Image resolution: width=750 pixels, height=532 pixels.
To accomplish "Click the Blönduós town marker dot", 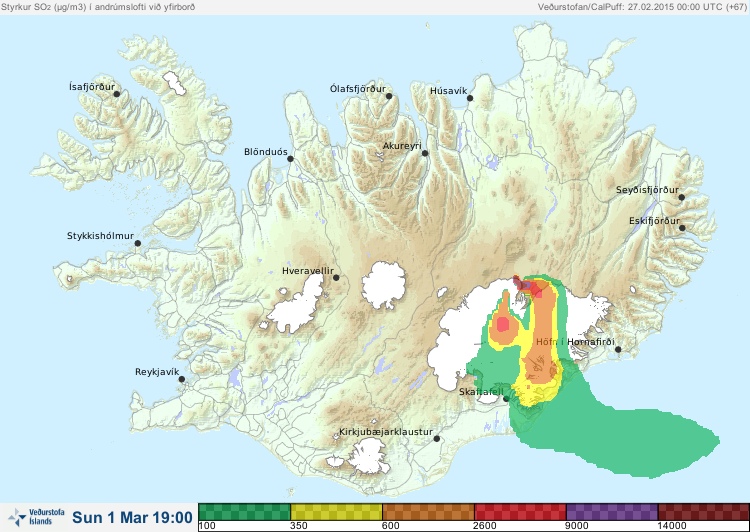I will click(290, 159).
